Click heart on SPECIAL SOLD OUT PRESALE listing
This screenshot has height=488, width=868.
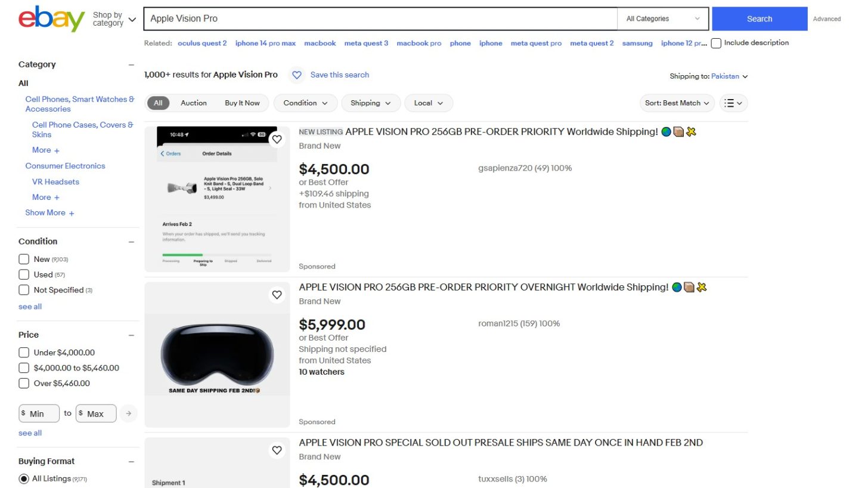coord(277,450)
